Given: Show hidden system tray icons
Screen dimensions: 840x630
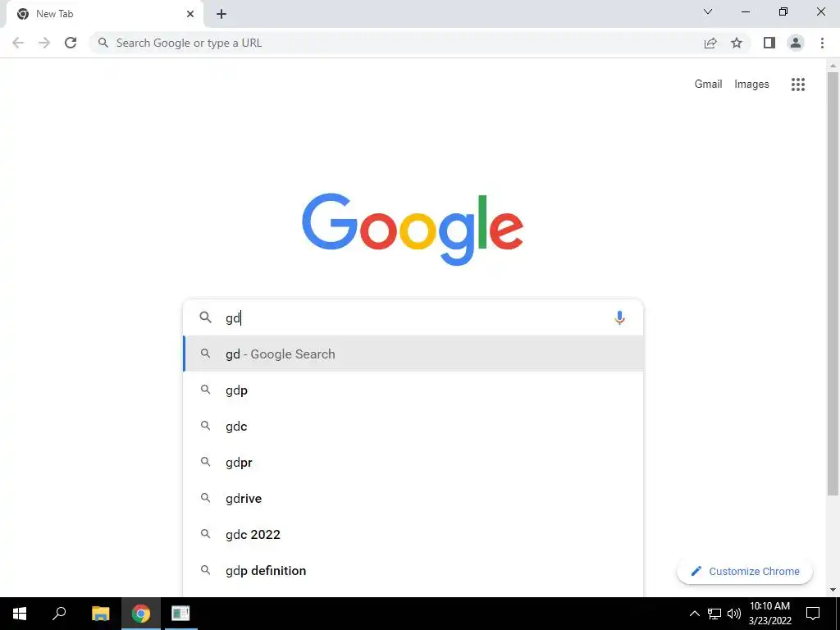Looking at the screenshot, I should (x=694, y=614).
